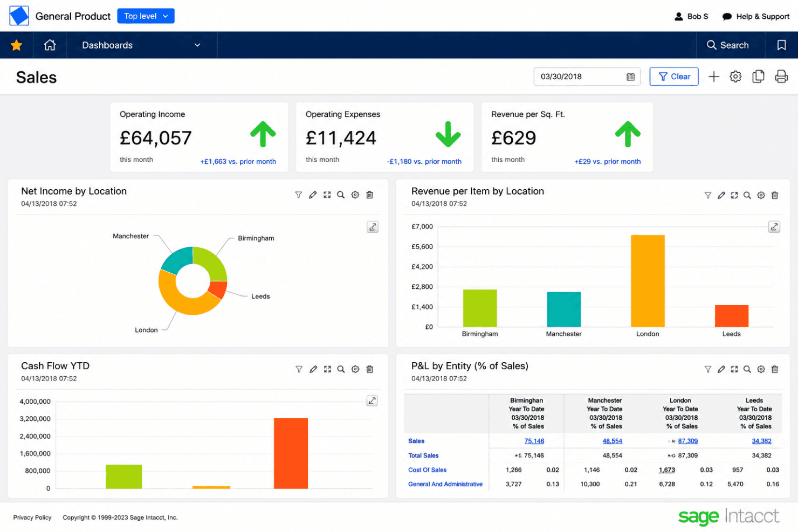The image size is (798, 532).
Task: Click the red bar in Cash Flow YTD chart
Action: click(291, 453)
